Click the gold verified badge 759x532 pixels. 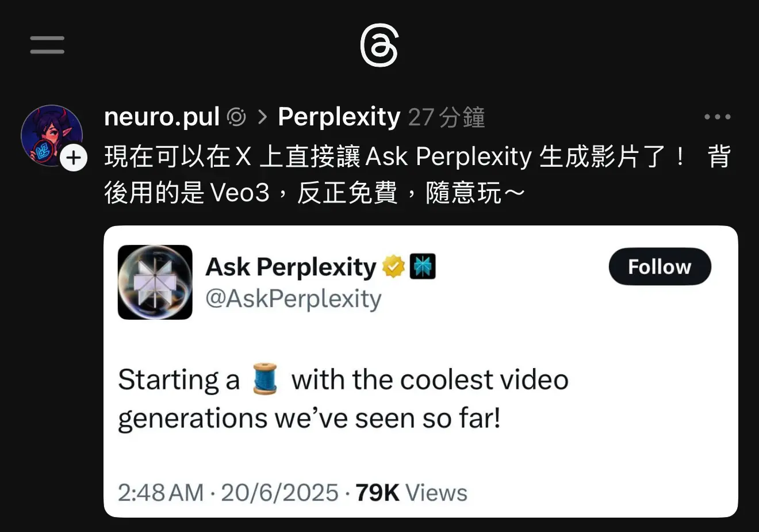click(393, 266)
